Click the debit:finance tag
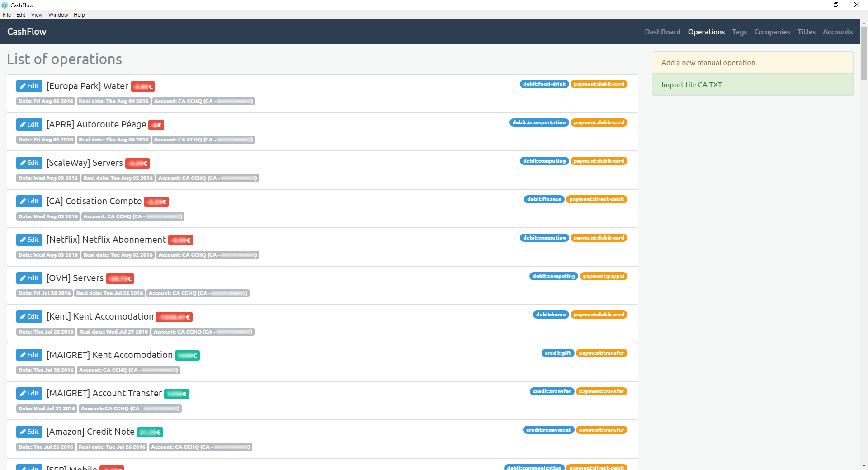The image size is (868, 470). 544,199
